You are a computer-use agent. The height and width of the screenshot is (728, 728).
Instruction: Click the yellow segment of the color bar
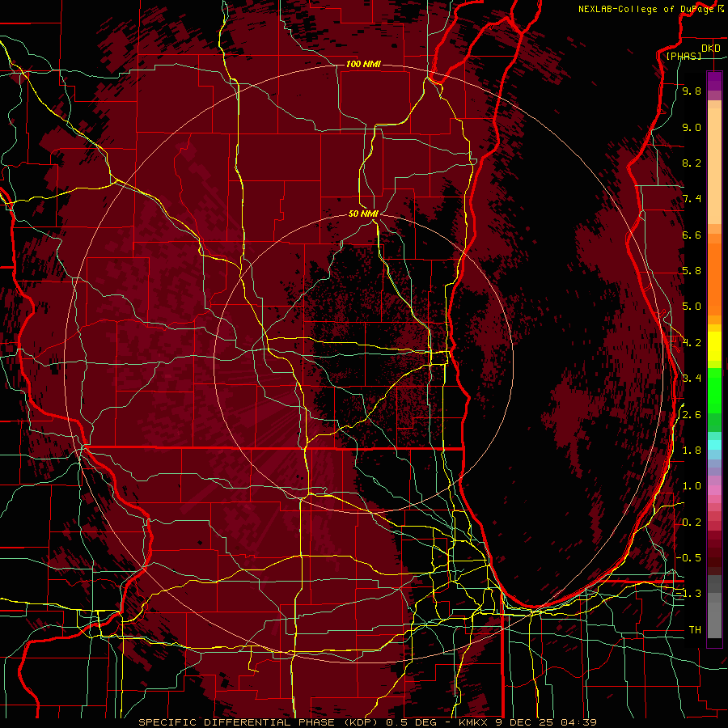pos(714,346)
